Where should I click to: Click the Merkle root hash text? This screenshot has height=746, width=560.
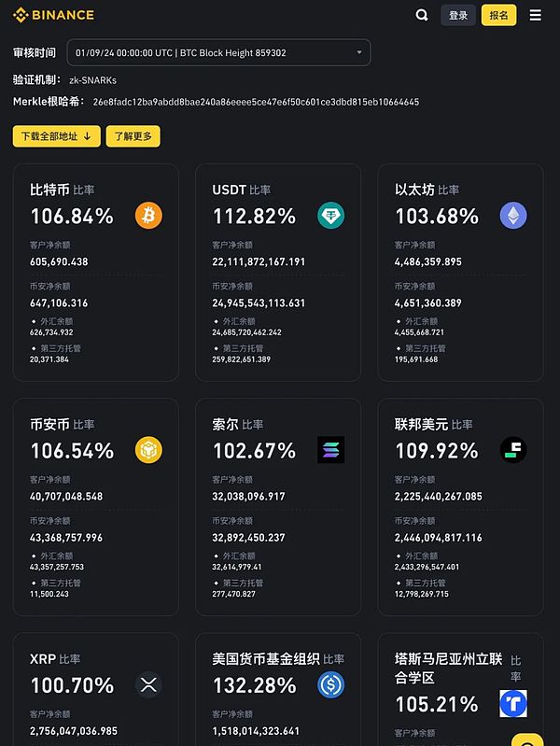point(256,102)
